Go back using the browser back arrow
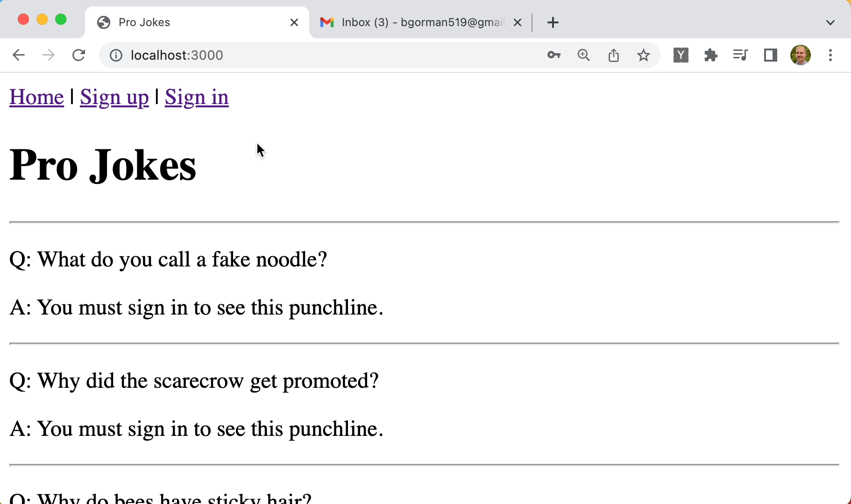Viewport: 851px width, 504px height. coord(19,55)
